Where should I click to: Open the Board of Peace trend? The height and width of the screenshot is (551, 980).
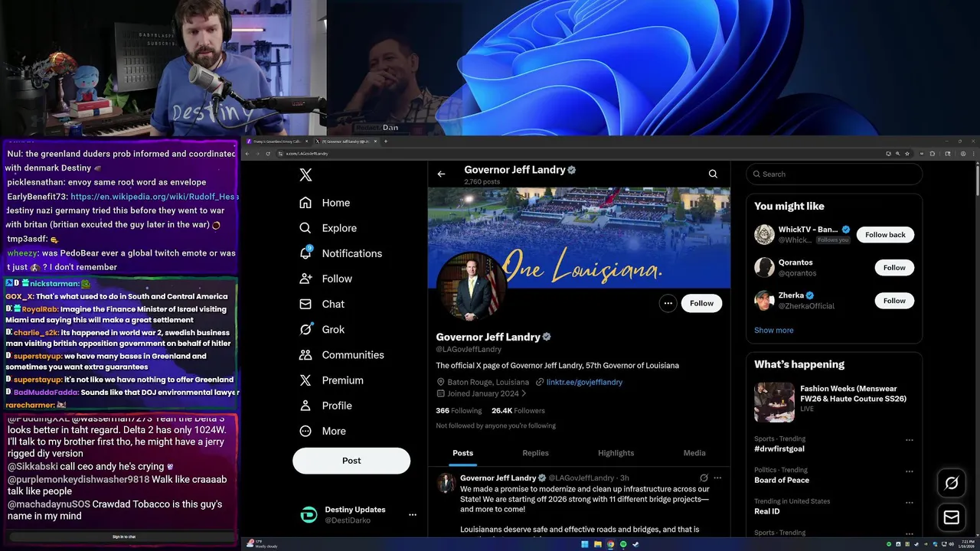(782, 481)
